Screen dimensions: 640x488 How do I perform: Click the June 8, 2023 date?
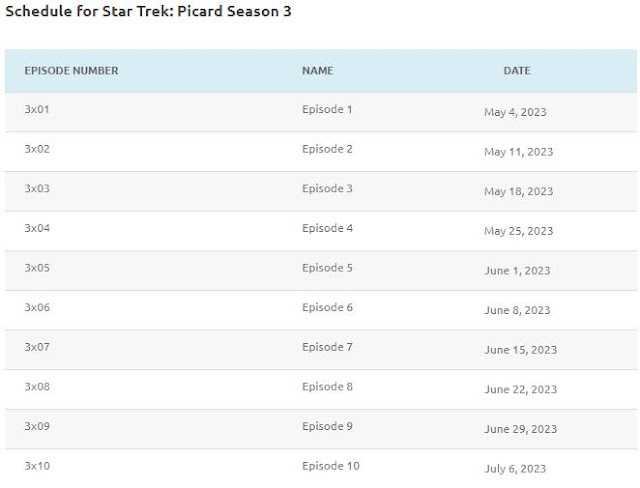(x=517, y=310)
